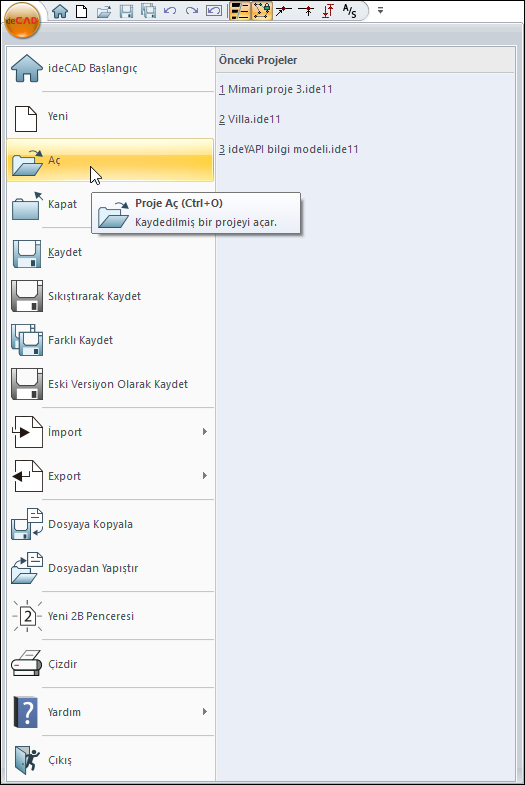Click the redo arrow in top toolbar
This screenshot has height=785, width=525.
click(192, 11)
